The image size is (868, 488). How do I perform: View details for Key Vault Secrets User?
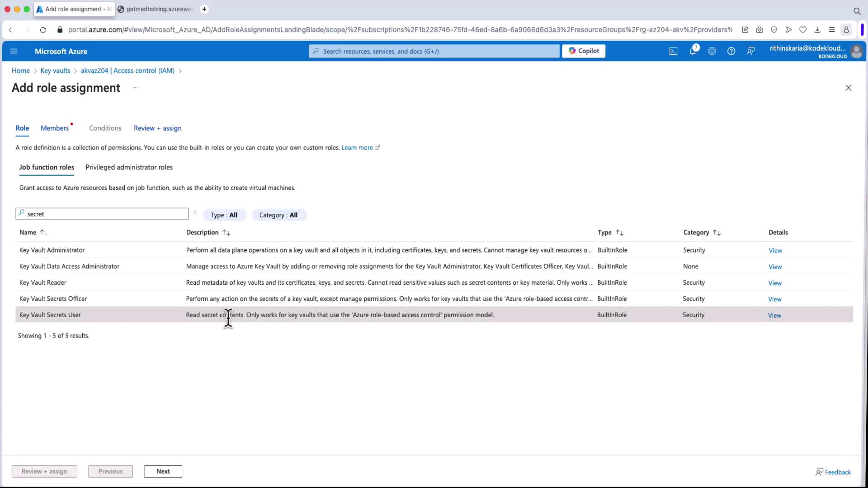coord(774,315)
